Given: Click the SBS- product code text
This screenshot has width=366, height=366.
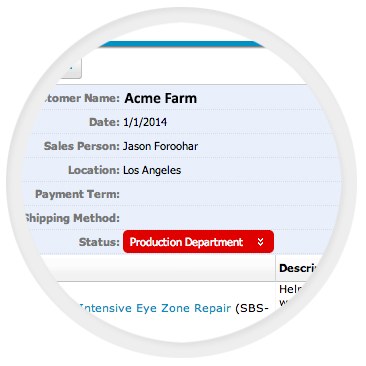Looking at the screenshot, I should tap(252, 308).
